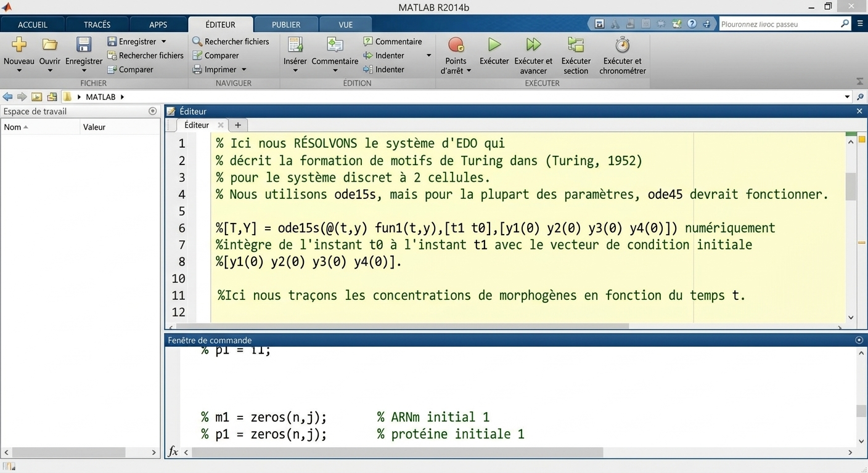Screen dimensions: 868x473
Task: Expand the Insérer dropdown arrow
Action: pos(295,71)
